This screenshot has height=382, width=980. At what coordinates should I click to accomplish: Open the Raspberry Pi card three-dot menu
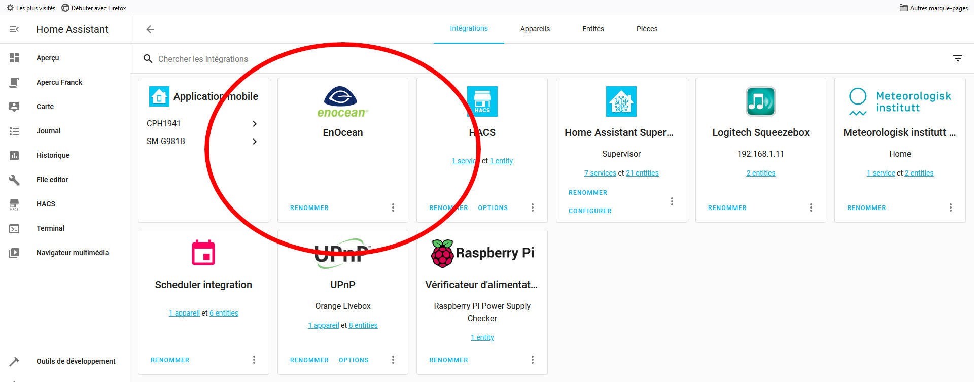tap(533, 360)
